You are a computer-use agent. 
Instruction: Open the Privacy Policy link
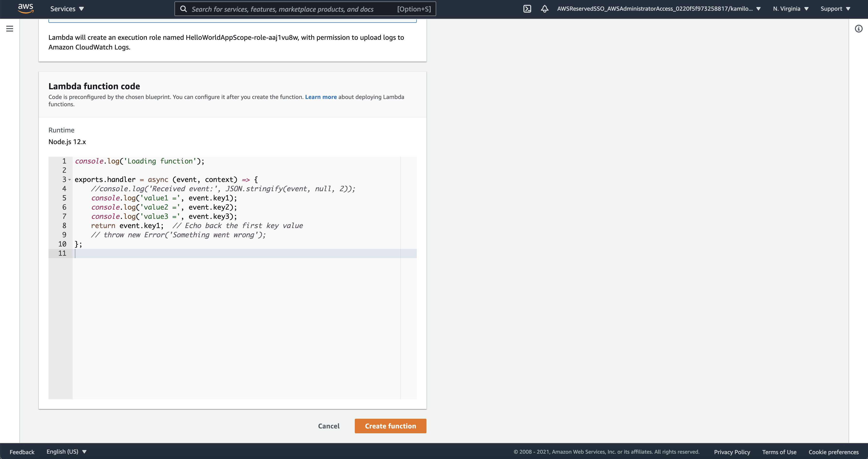[732, 452]
